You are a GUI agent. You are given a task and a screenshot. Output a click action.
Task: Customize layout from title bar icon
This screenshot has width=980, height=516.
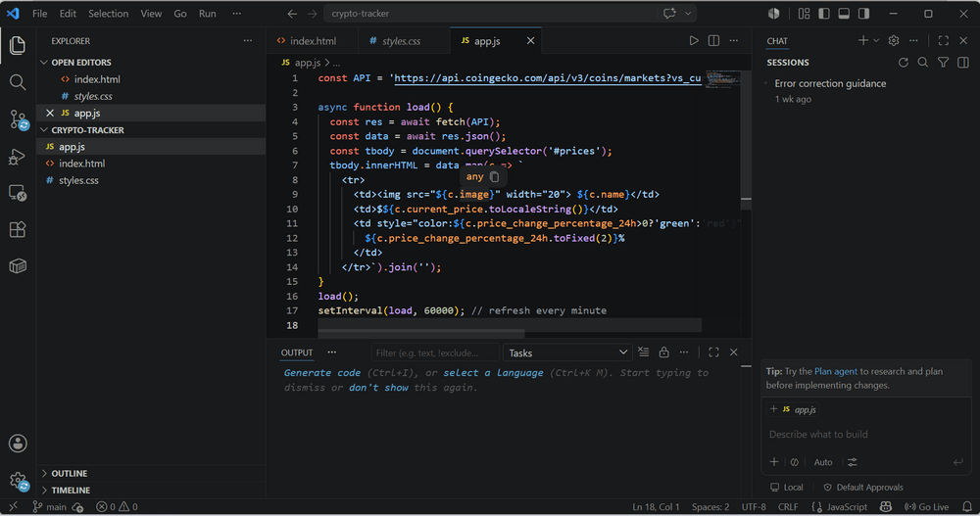click(x=804, y=14)
